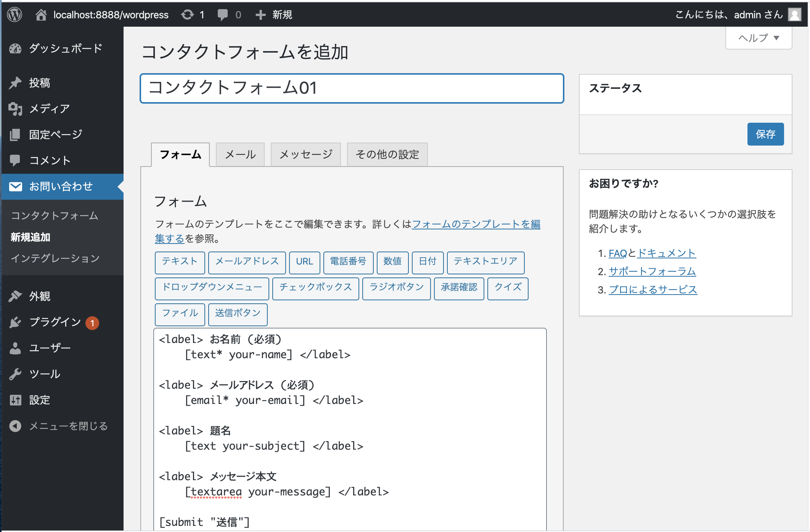
Task: Open the 新規 menu in the admin bar
Action: (x=273, y=14)
